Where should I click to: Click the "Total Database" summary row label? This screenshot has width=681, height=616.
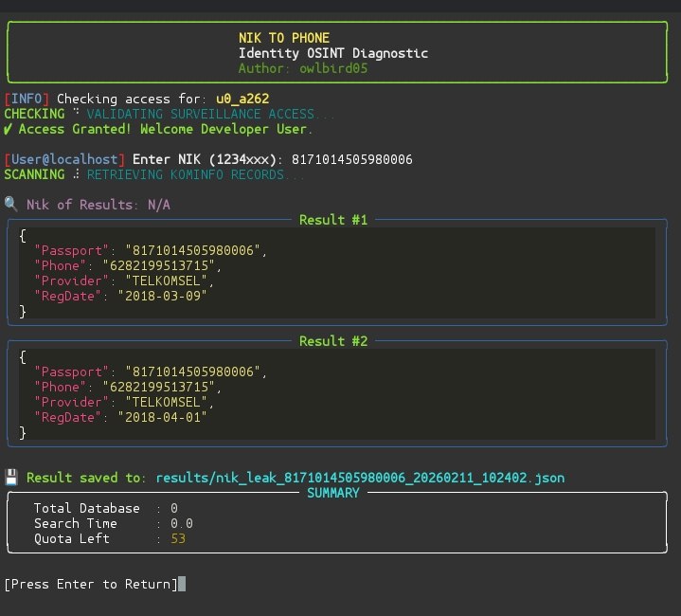point(87,508)
